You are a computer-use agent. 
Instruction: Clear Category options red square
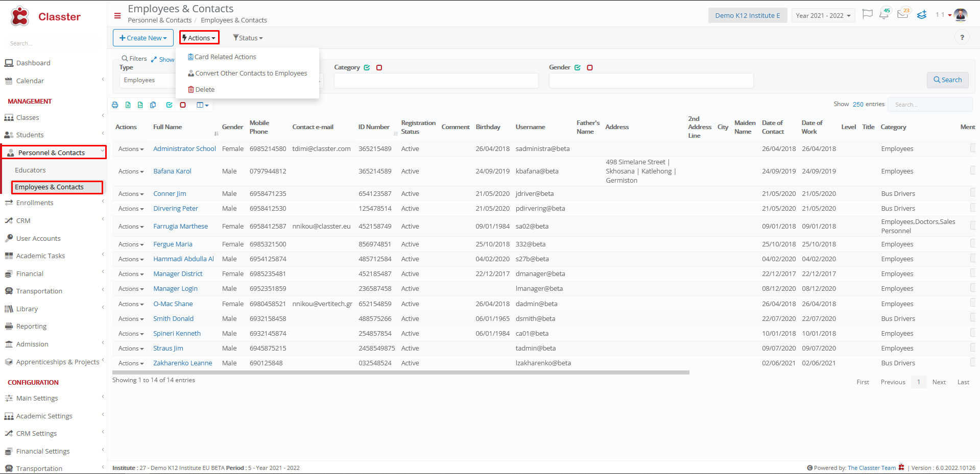tap(379, 67)
